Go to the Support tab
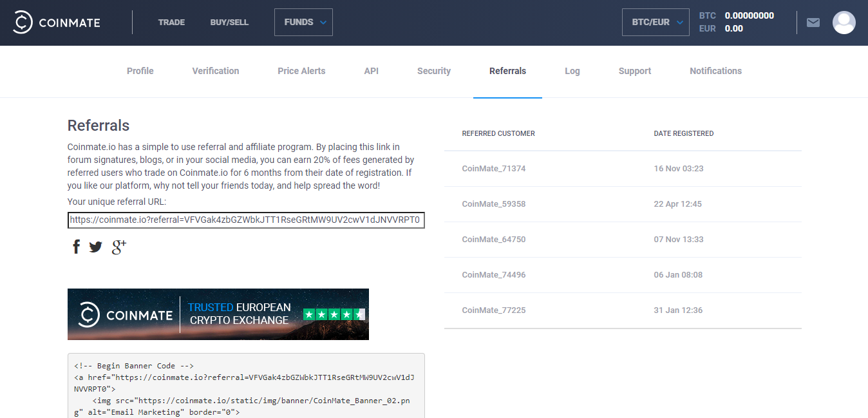The width and height of the screenshot is (868, 418). tap(634, 71)
